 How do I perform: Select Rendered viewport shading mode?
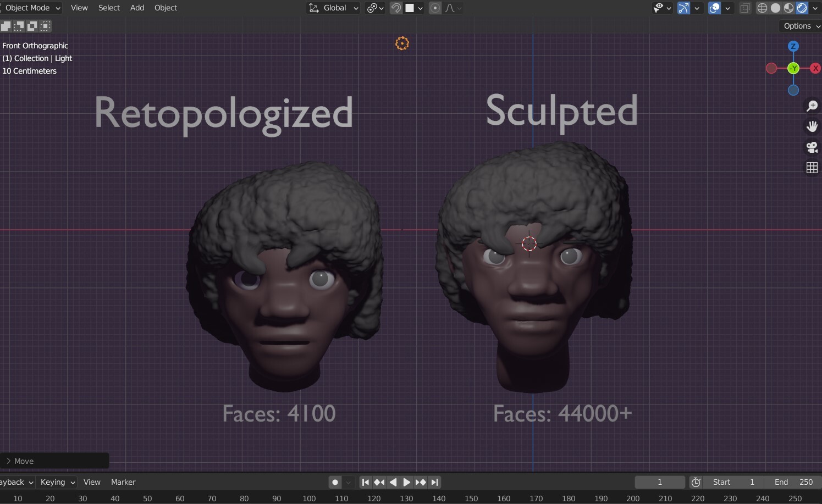coord(802,8)
